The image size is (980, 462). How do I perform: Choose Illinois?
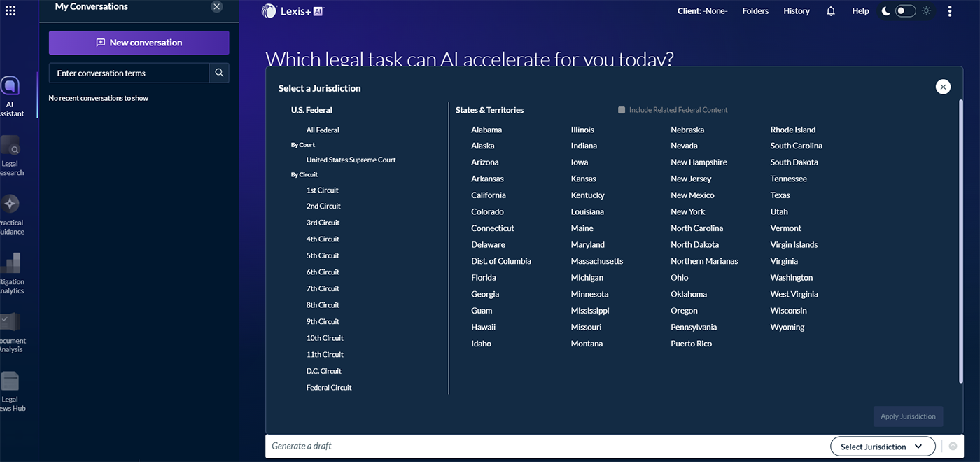click(x=582, y=130)
